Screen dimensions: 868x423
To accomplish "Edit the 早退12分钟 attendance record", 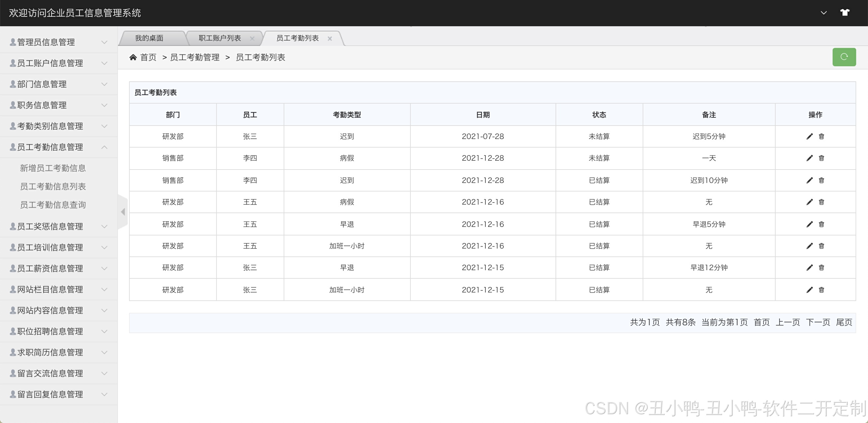I will (x=809, y=268).
